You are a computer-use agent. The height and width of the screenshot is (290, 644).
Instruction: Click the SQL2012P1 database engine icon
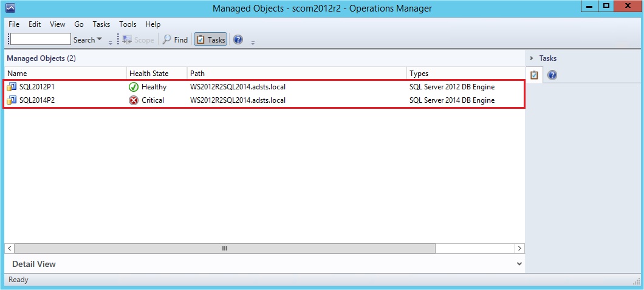[12, 87]
